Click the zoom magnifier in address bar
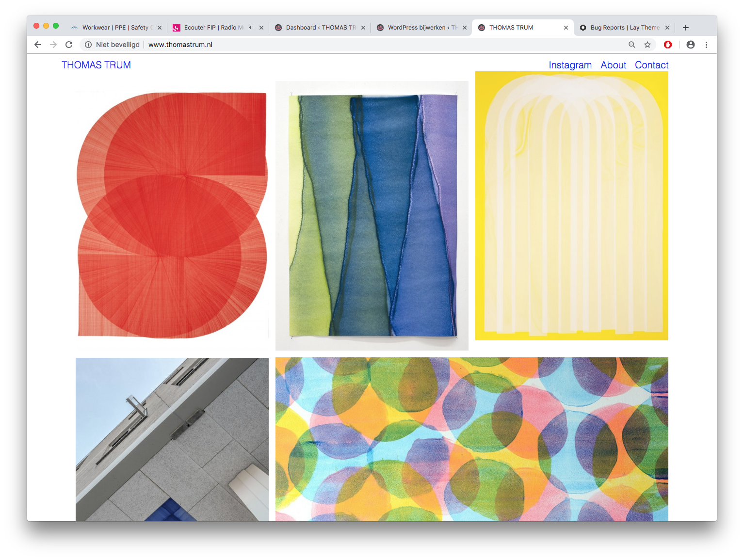744x560 pixels. [x=631, y=45]
